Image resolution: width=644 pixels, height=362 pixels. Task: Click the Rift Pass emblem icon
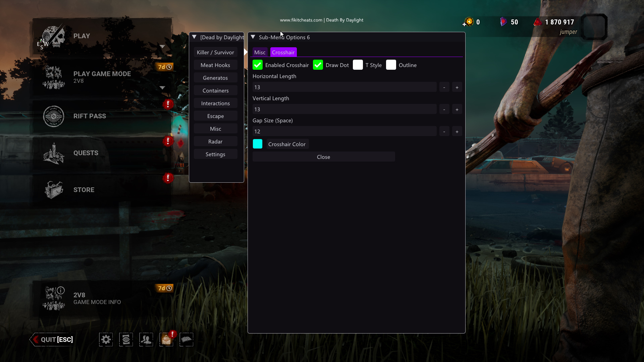click(54, 116)
